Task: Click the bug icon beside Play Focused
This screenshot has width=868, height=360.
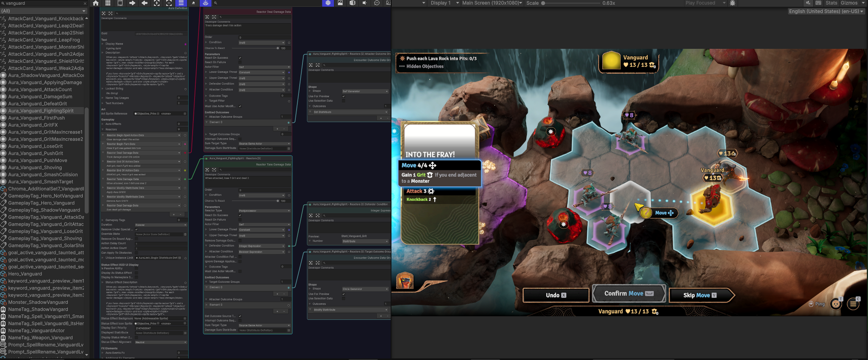Action: (x=732, y=3)
